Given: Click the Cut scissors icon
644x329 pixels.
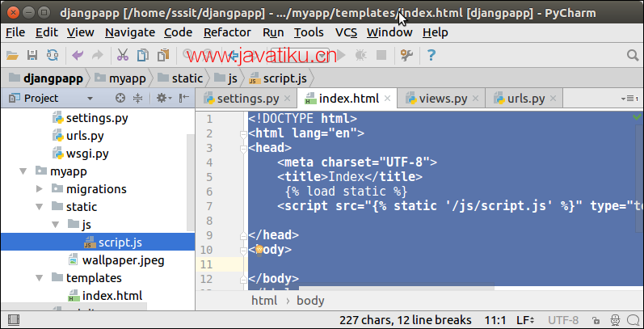Looking at the screenshot, I should tap(122, 55).
